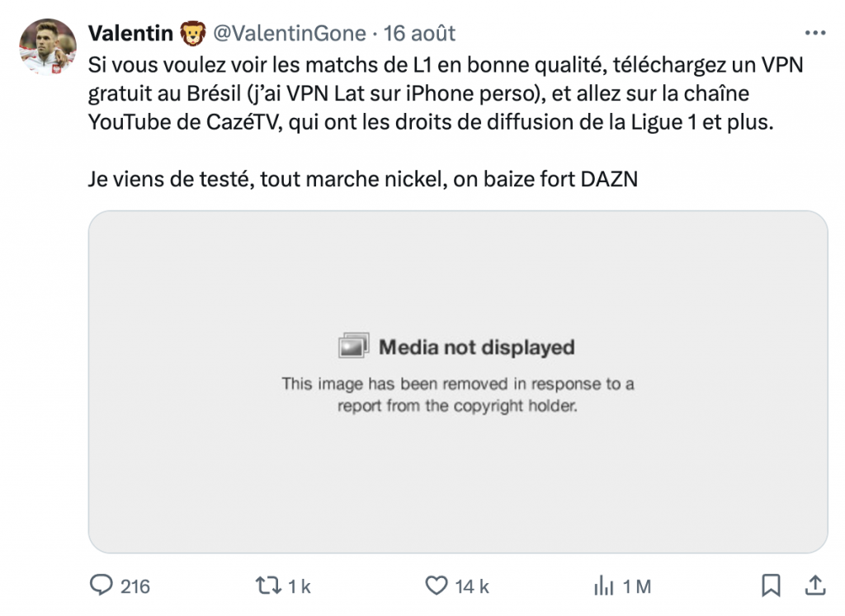The height and width of the screenshot is (616, 845).
Task: Click the 216 replies count
Action: pos(135,586)
